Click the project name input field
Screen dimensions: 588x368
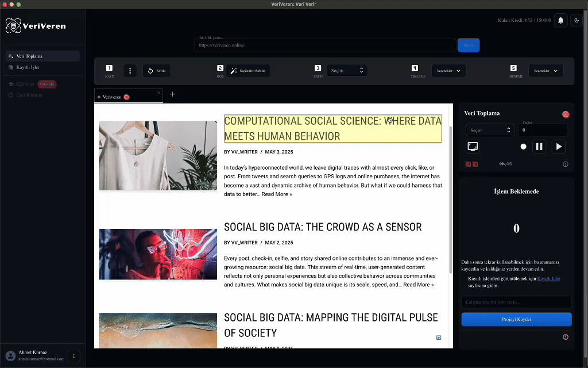point(516,302)
